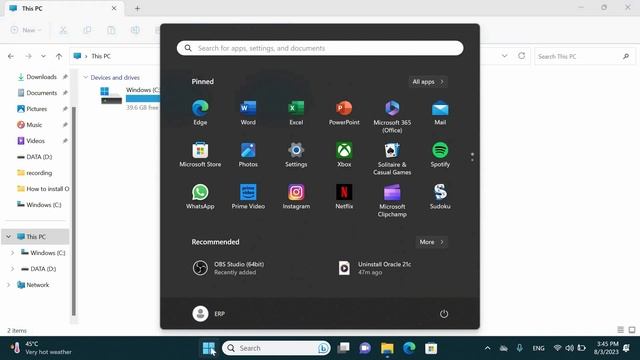
Task: Click the Explorer Back arrow
Action: tap(11, 56)
